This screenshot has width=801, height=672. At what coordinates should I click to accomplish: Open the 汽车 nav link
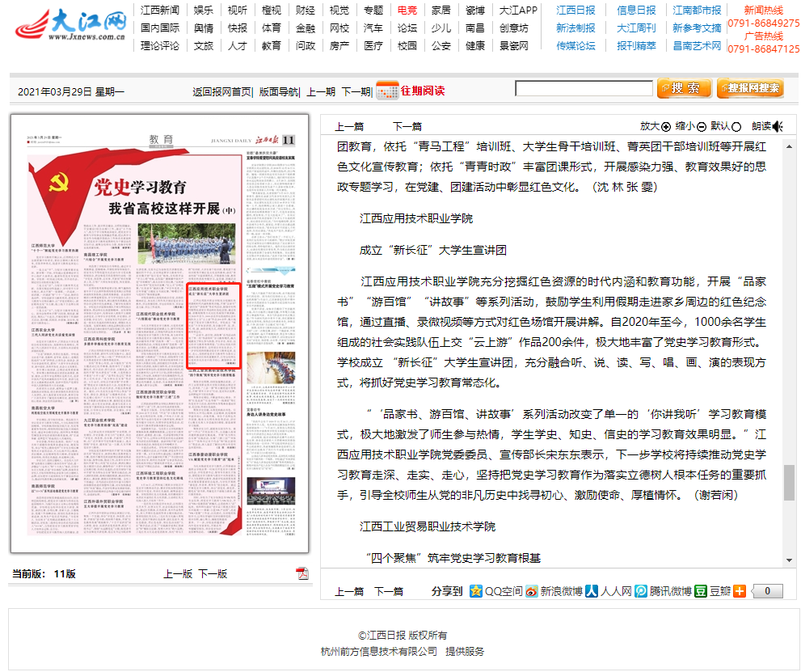coord(373,28)
